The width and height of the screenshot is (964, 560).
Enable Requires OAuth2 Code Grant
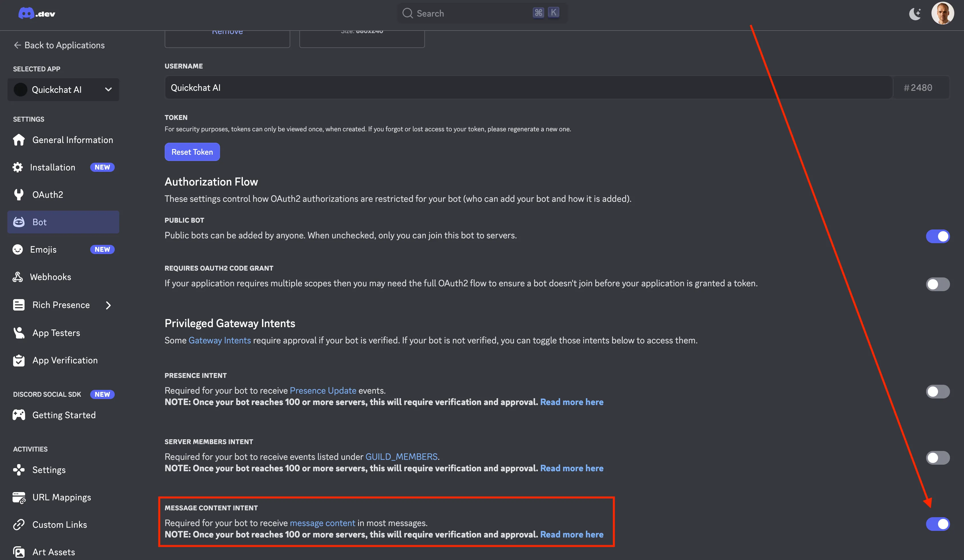[x=938, y=284]
